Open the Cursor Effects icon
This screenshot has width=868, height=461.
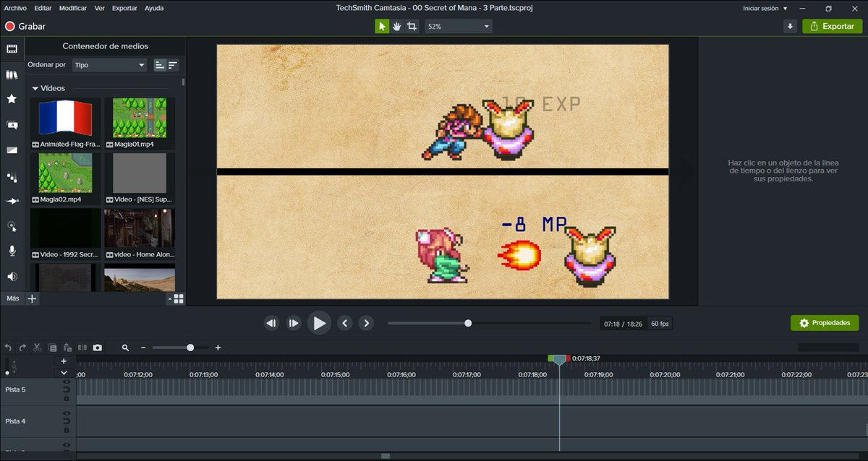tap(12, 226)
